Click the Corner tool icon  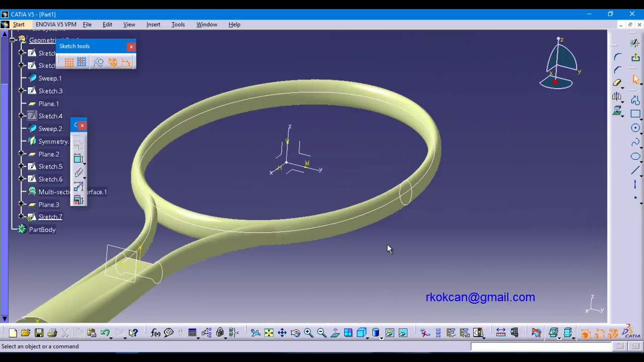click(x=617, y=57)
